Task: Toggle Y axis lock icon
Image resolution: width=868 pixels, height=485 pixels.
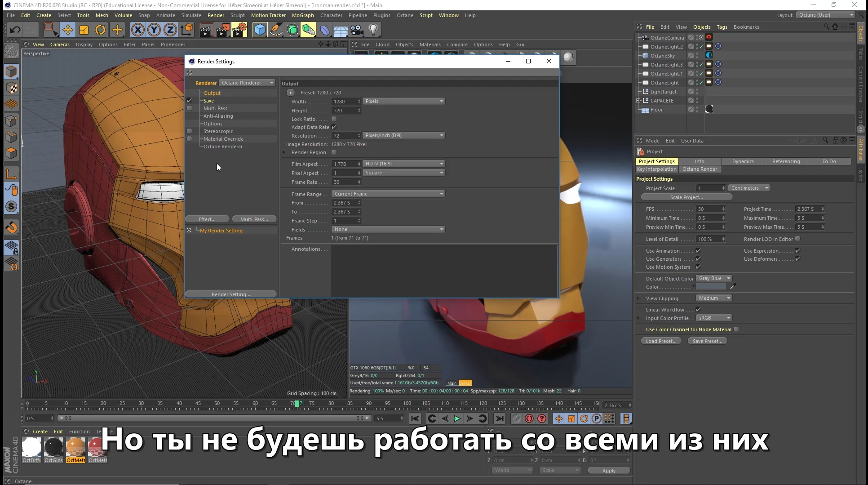Action: click(154, 30)
